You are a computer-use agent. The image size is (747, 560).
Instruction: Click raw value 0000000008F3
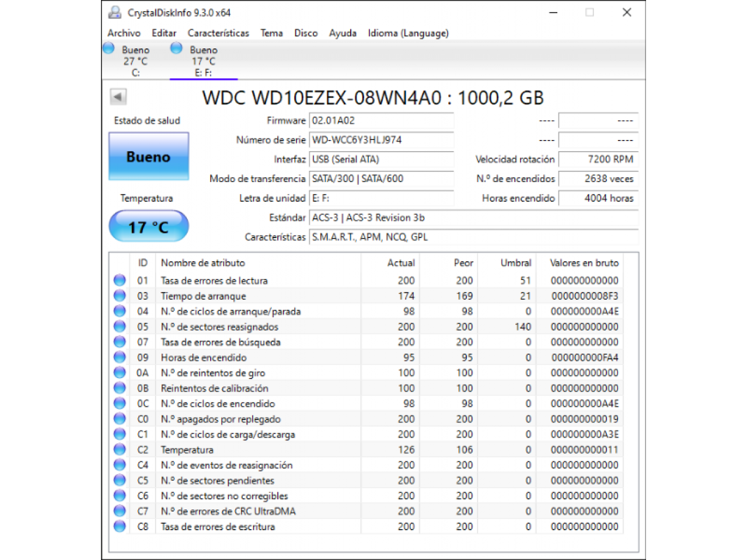click(585, 296)
